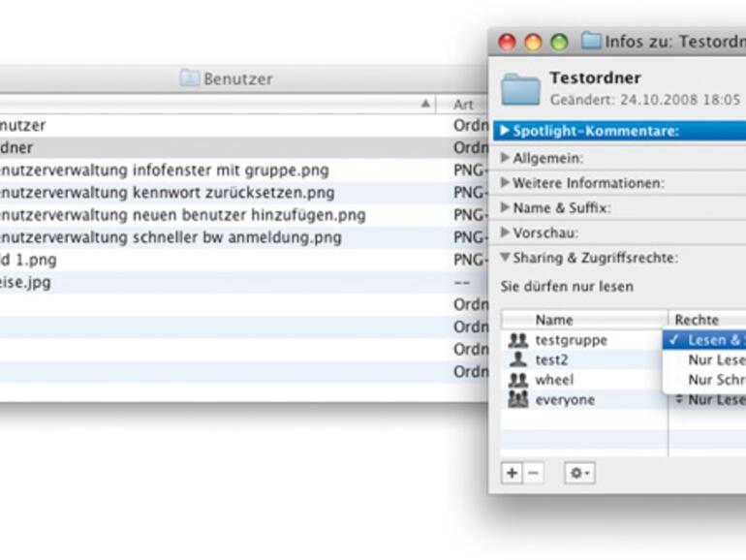Select the testgruppe name in the permissions list
The image size is (746, 560).
(x=572, y=340)
